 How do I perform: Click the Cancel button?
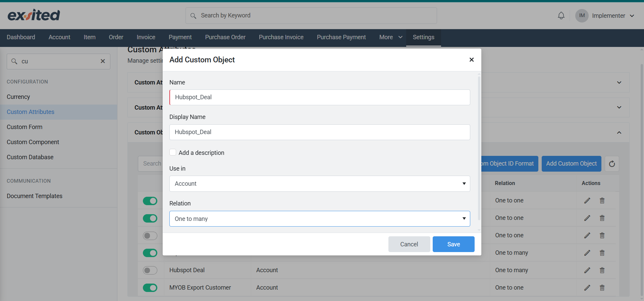[409, 244]
